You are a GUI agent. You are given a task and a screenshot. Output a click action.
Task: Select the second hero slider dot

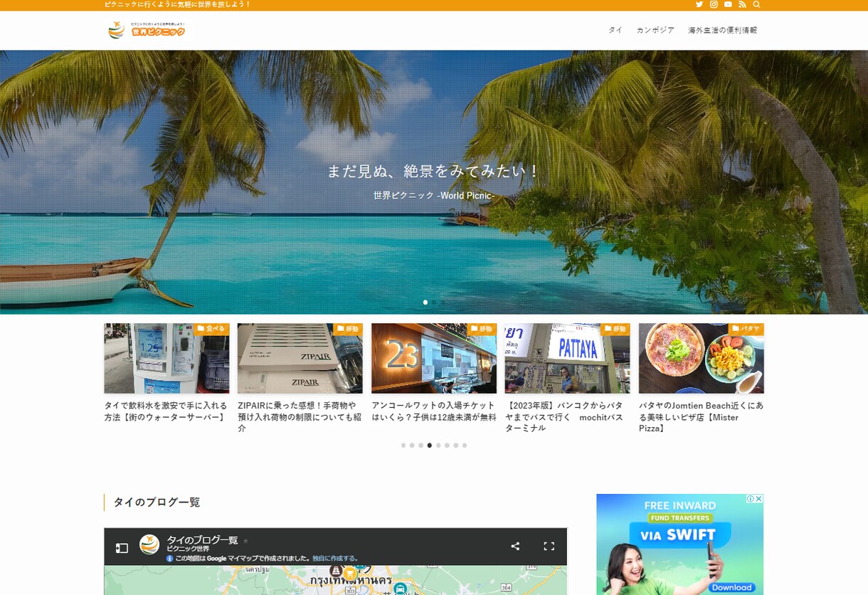[x=434, y=302]
